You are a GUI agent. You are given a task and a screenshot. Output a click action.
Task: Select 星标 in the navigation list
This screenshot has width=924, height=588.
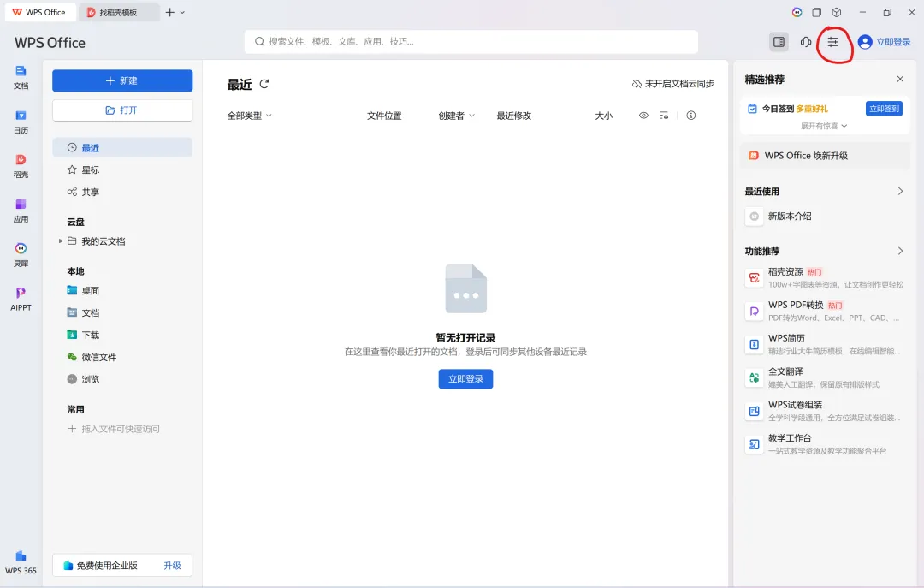122,169
